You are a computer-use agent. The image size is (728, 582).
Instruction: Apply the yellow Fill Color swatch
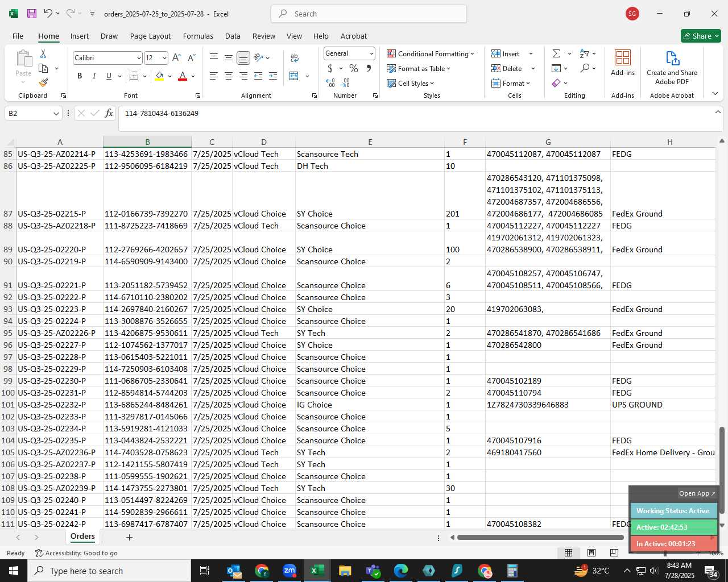pos(159,76)
